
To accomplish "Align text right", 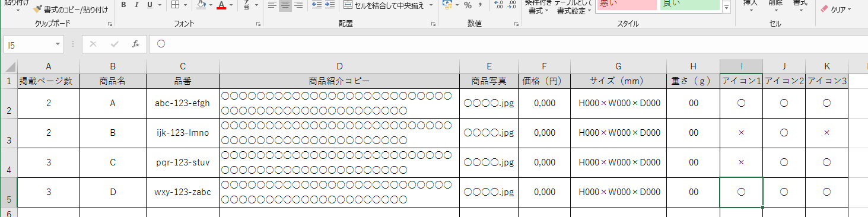I will pos(298,5).
